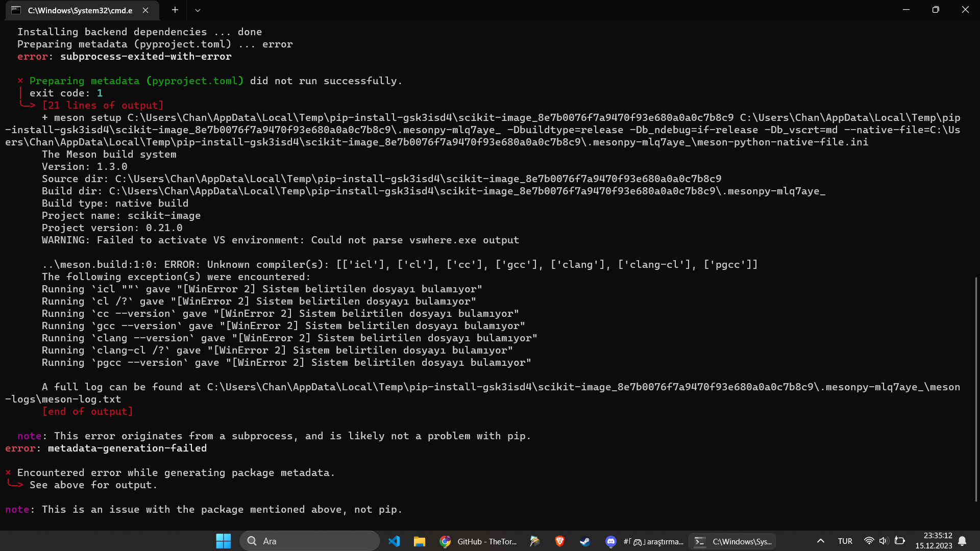This screenshot has height=551, width=980.
Task: Open the notification bell center
Action: click(962, 541)
